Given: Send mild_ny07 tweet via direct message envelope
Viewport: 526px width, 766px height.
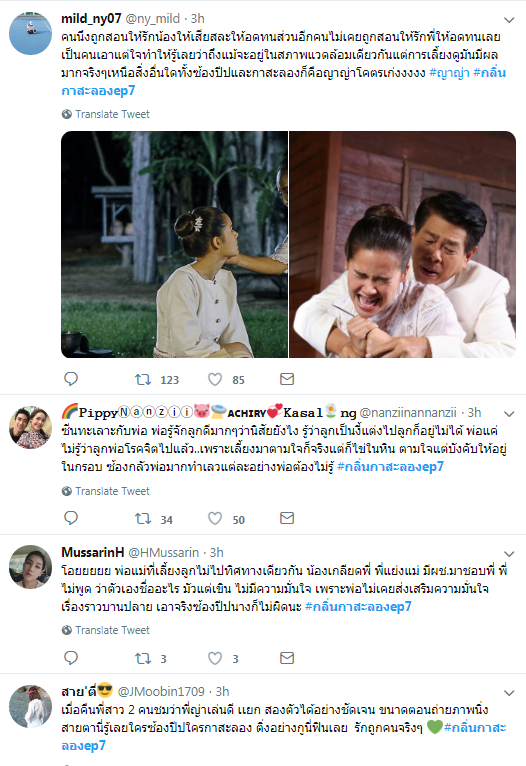Looking at the screenshot, I should [x=287, y=379].
